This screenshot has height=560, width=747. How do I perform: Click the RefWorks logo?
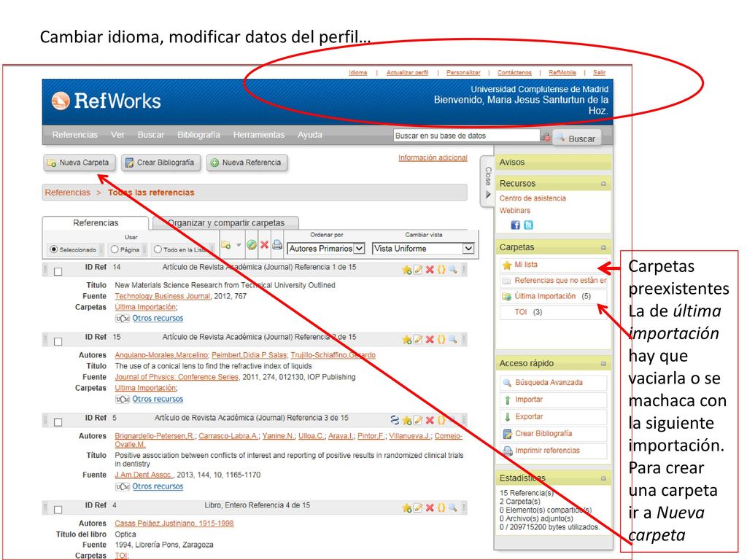tap(106, 101)
